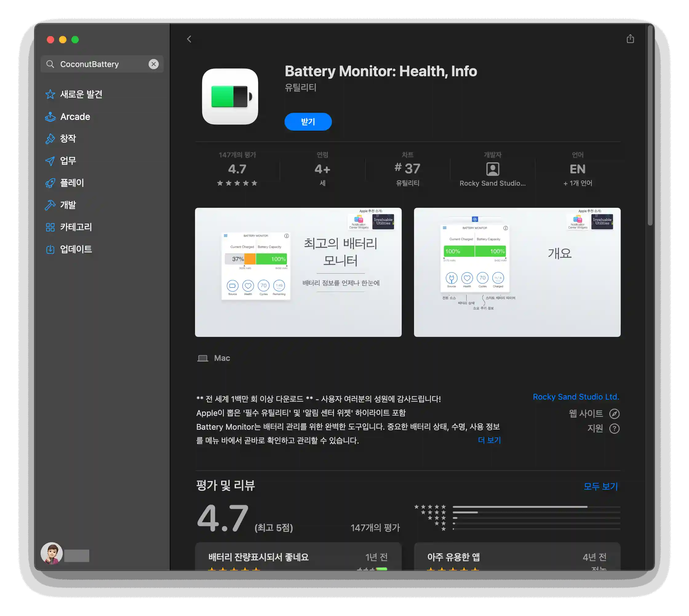Go to 개발 category

[x=68, y=205]
